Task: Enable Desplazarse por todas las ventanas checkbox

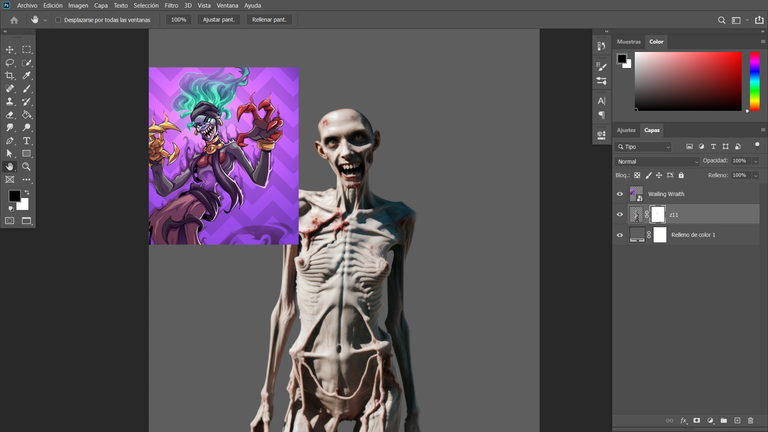Action: coord(58,20)
